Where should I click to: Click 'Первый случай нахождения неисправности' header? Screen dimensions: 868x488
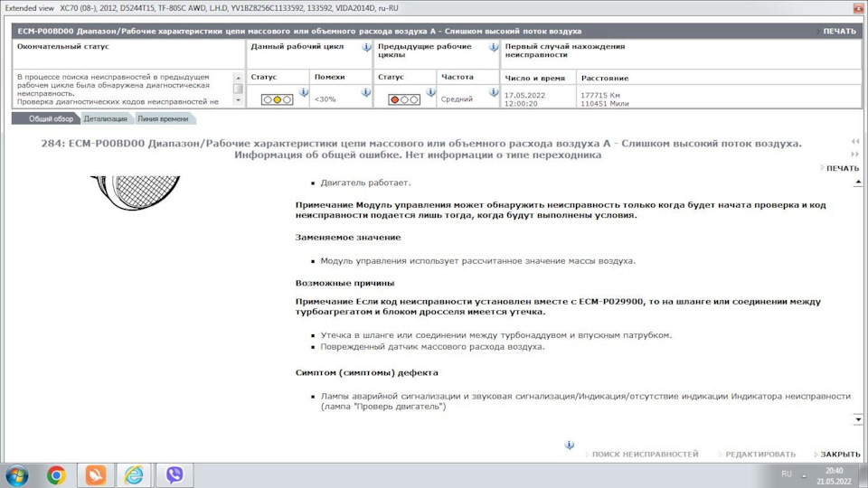(564, 51)
